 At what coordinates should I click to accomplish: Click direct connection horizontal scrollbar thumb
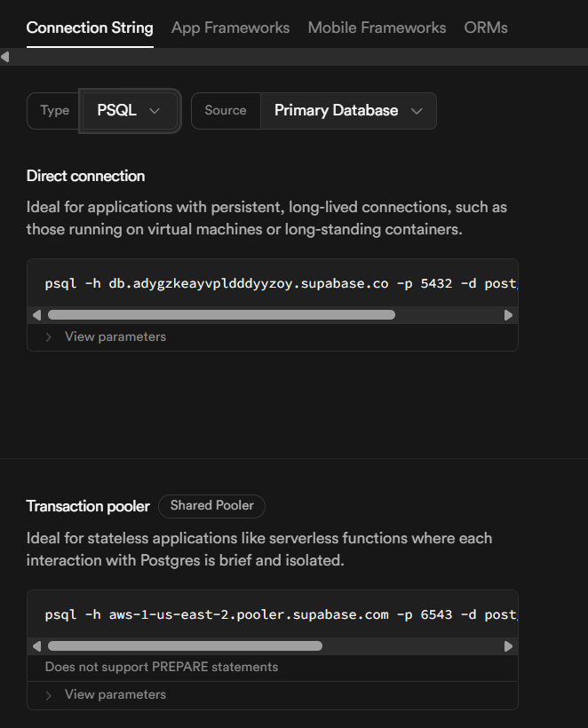(221, 315)
